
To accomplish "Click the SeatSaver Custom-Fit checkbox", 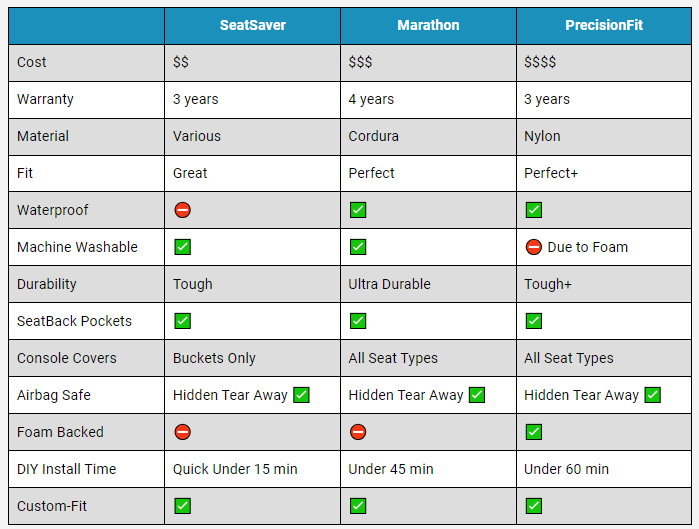I will [182, 506].
